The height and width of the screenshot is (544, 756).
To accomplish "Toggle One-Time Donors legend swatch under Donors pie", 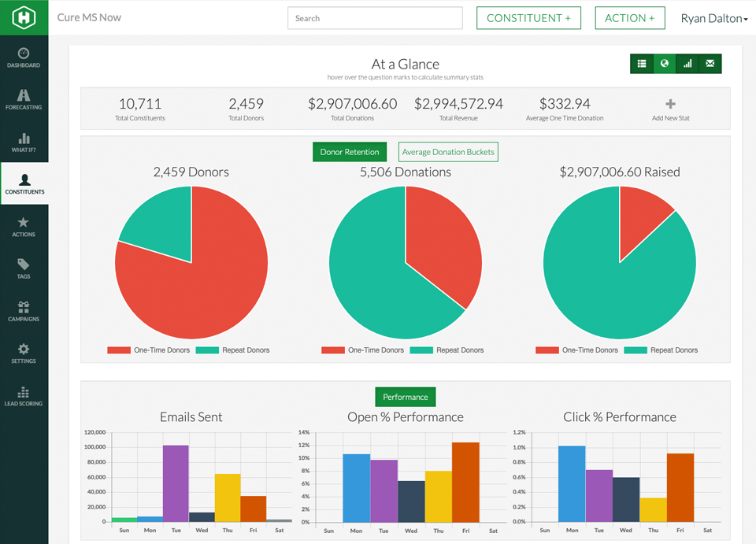I will [x=119, y=350].
